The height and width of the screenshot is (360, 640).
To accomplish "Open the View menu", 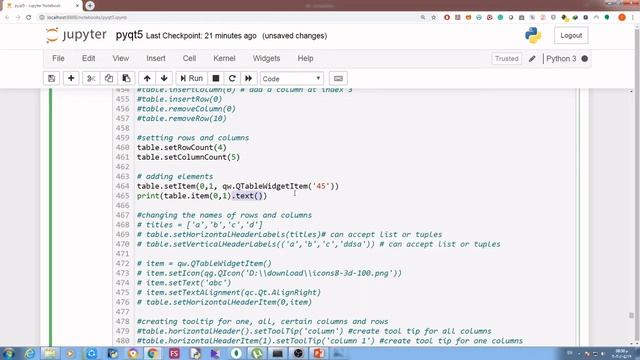I will coord(121,58).
